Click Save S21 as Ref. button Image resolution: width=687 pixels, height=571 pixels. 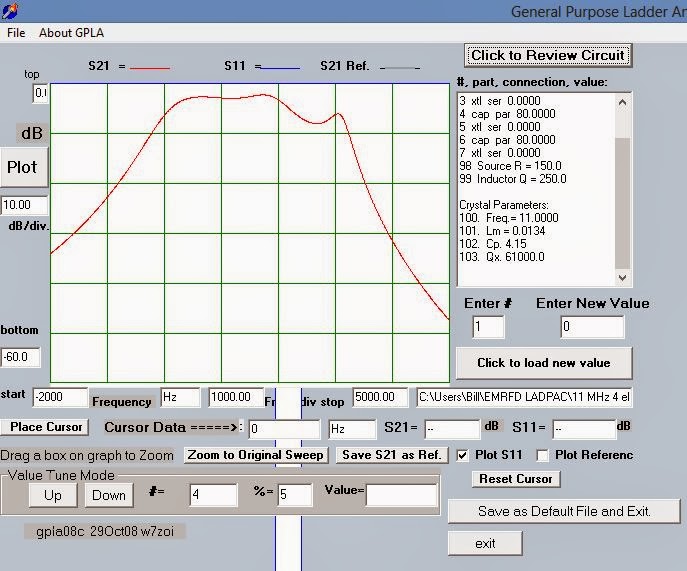coord(391,455)
